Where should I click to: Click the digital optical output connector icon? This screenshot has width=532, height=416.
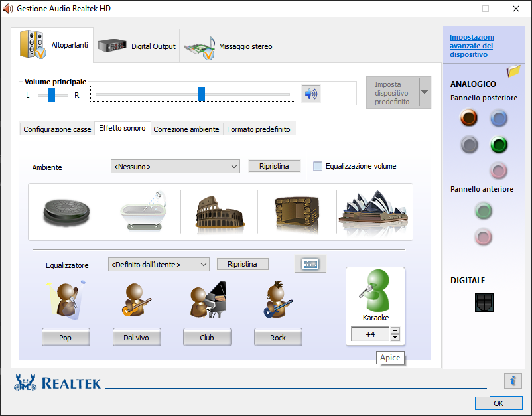pyautogui.click(x=484, y=303)
